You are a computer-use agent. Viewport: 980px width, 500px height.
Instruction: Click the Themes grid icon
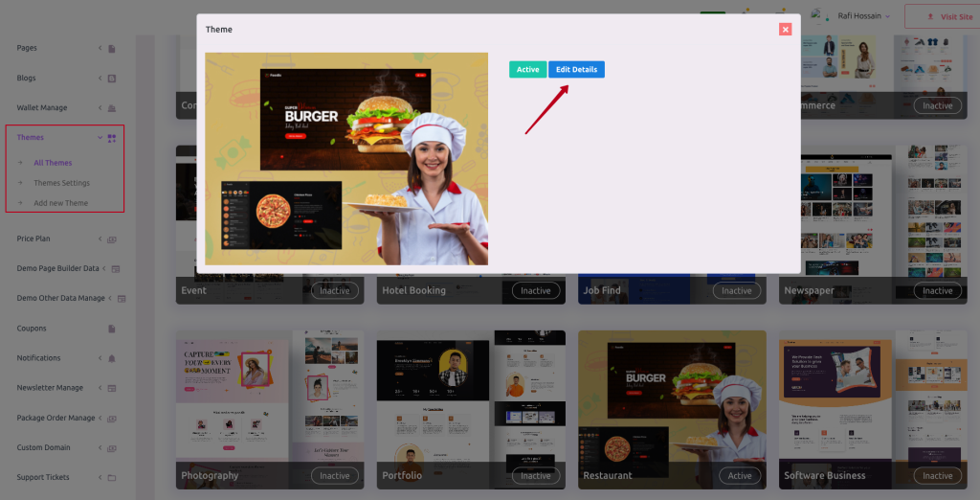(x=112, y=138)
